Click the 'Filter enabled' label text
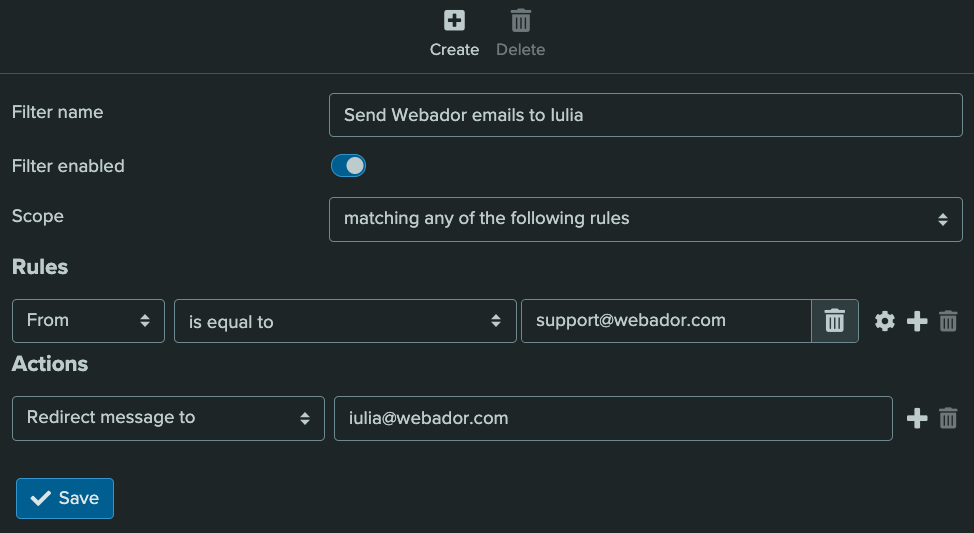Viewport: 974px width, 533px height. click(68, 166)
